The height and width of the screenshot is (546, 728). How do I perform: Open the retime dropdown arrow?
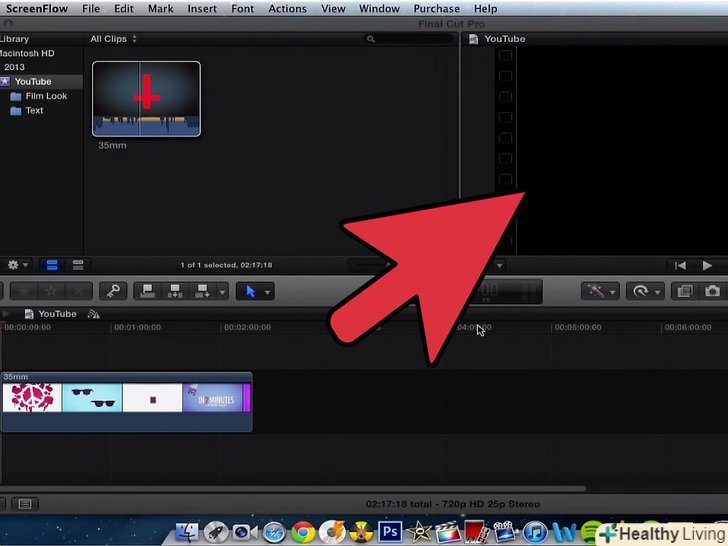coord(658,292)
